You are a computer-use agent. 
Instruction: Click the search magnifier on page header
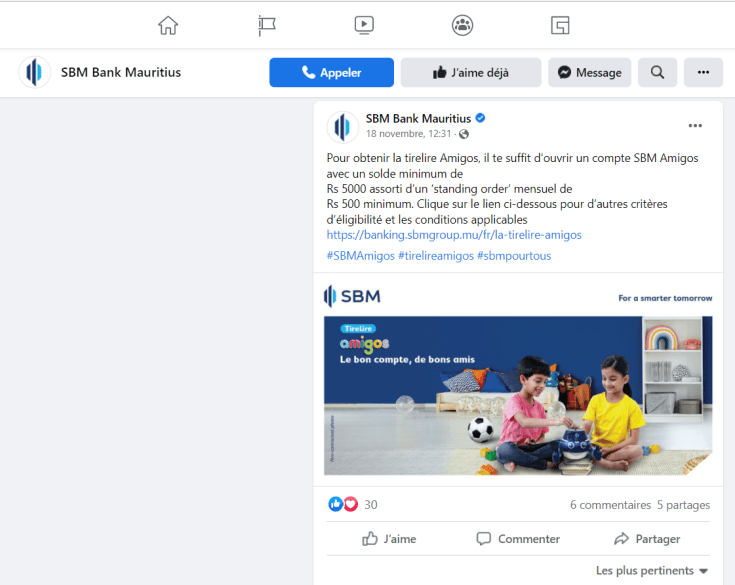[657, 73]
